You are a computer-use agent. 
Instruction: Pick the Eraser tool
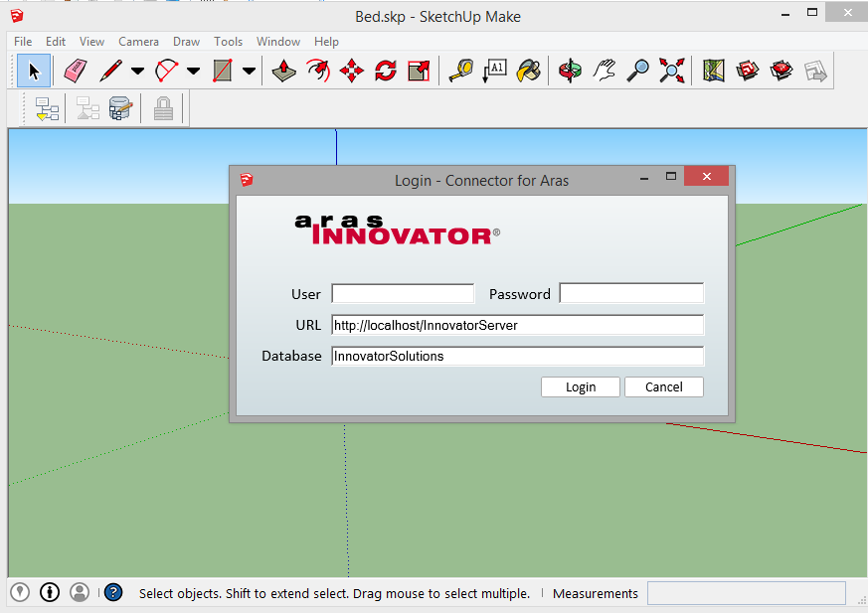tap(75, 71)
